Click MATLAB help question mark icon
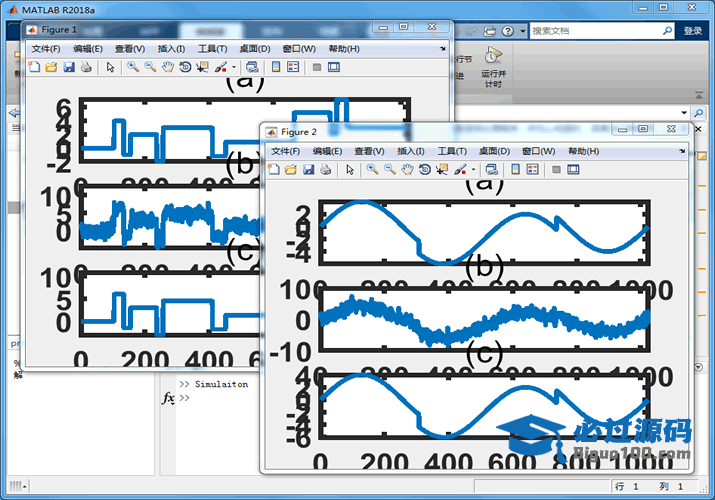Viewport: 715px width, 500px height. click(x=508, y=31)
